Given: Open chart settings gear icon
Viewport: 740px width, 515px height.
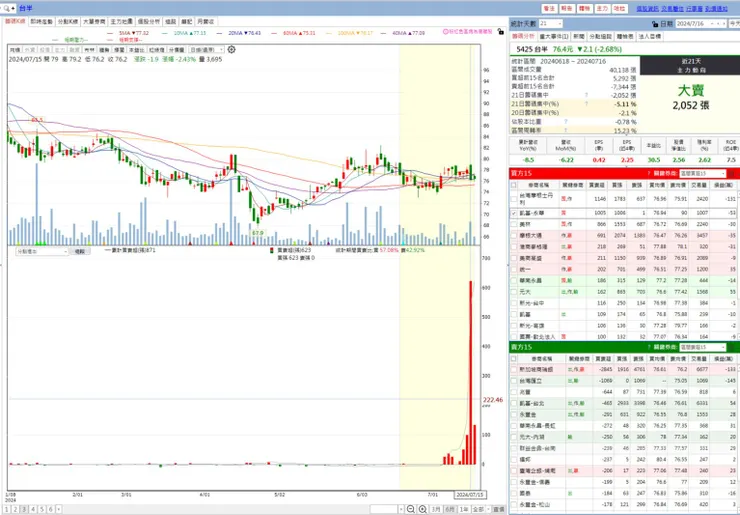Looking at the screenshot, I should [x=231, y=50].
